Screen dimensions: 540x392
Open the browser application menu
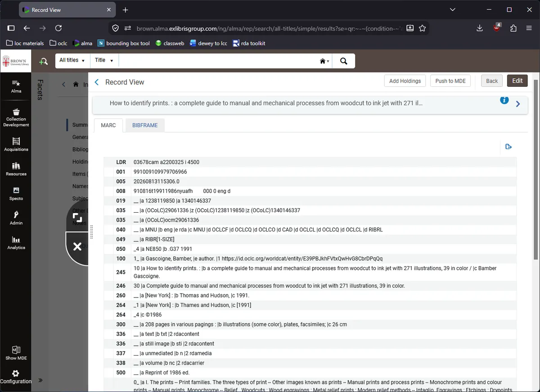(x=529, y=28)
